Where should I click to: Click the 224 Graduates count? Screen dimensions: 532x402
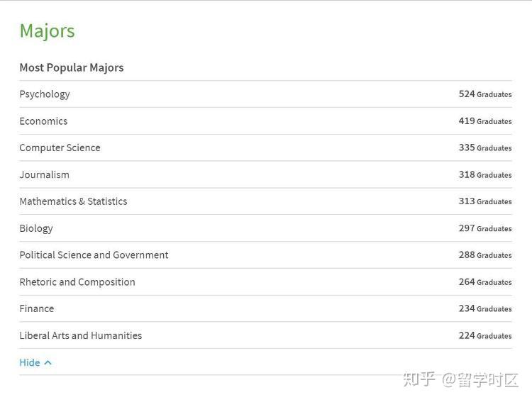(484, 336)
